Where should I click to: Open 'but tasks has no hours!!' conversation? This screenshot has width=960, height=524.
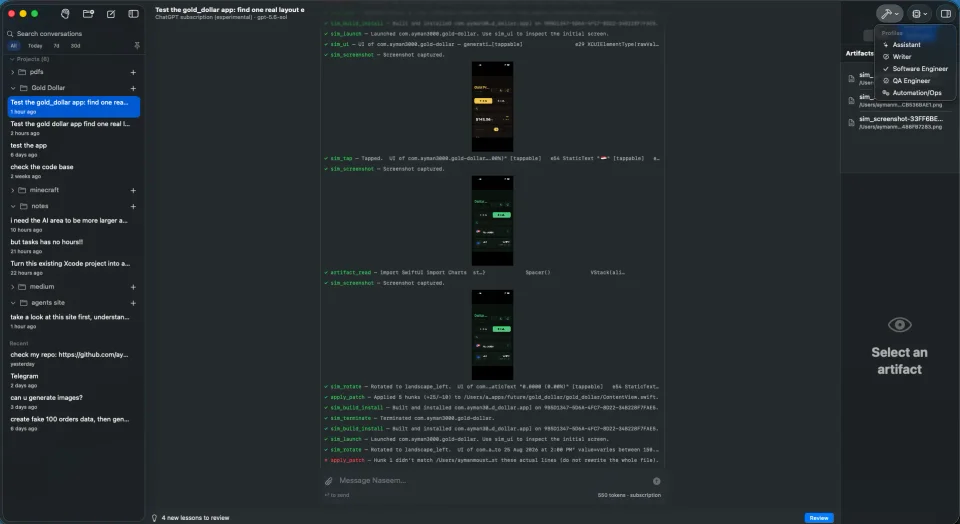(x=73, y=246)
